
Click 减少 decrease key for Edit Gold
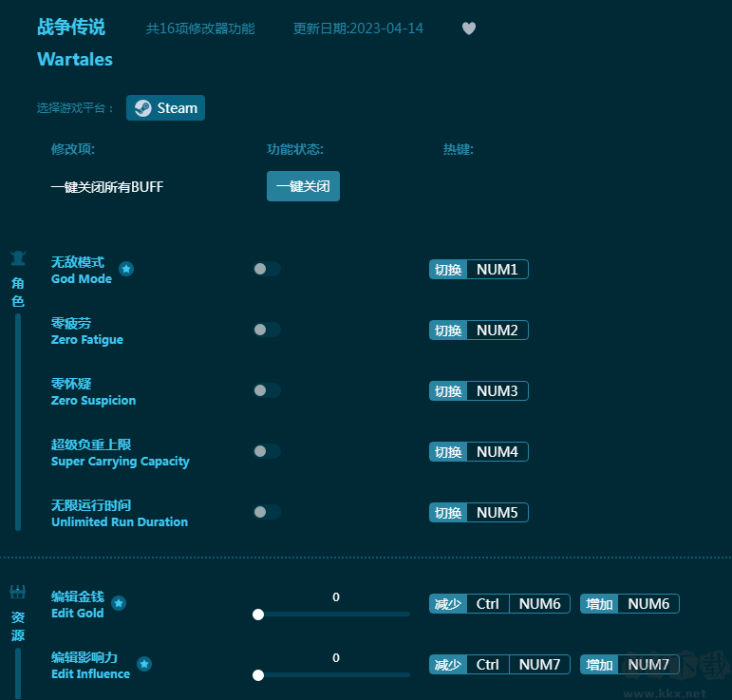[x=448, y=604]
